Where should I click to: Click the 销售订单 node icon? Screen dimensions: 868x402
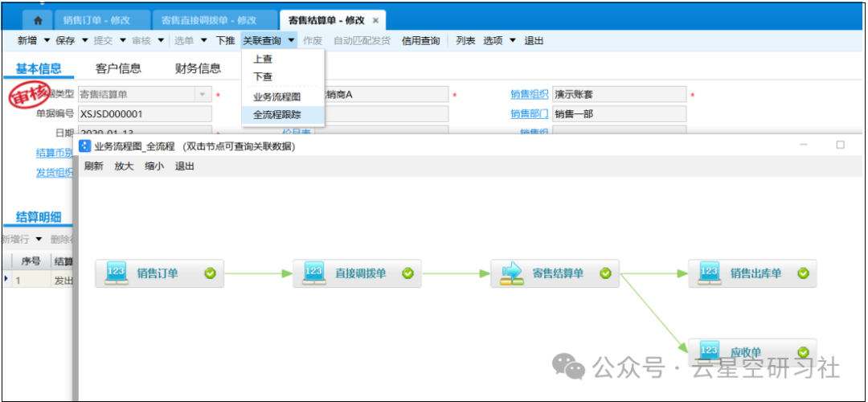point(116,273)
